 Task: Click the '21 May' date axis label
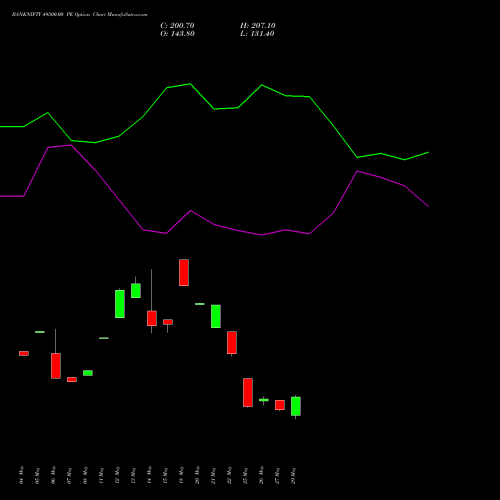click(x=213, y=475)
